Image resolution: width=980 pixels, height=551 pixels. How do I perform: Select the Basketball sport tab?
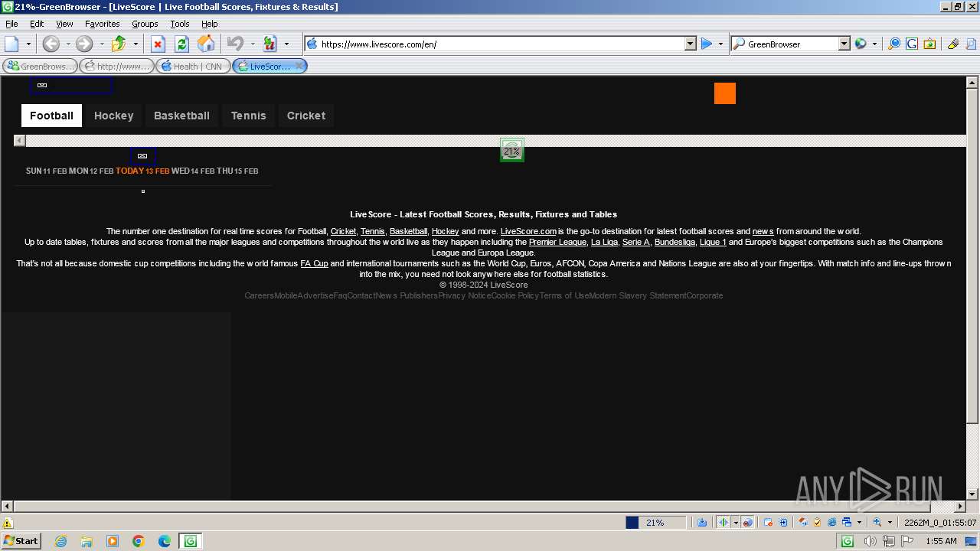click(181, 116)
